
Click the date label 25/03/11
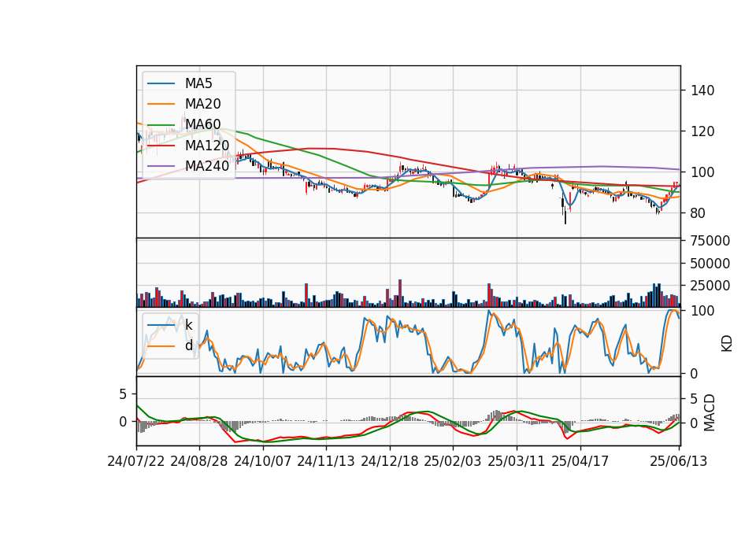pos(517,461)
